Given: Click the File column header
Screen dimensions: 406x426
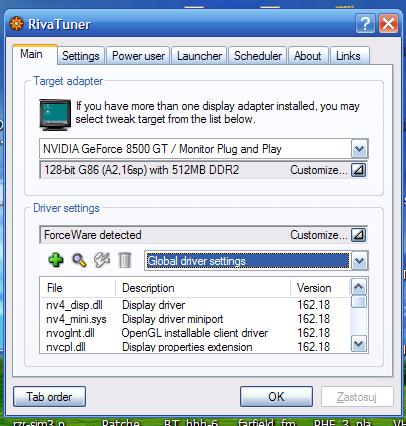Looking at the screenshot, I should 78,288.
